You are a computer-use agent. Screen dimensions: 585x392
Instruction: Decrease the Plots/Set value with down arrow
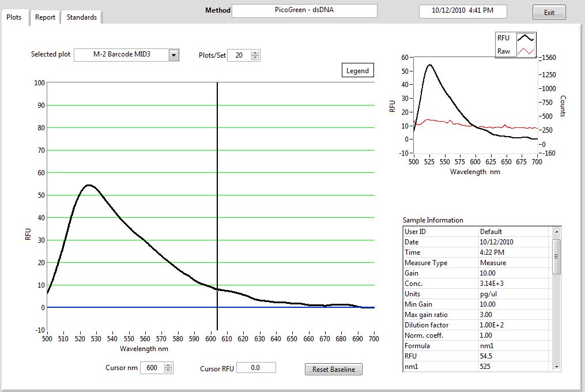(255, 58)
